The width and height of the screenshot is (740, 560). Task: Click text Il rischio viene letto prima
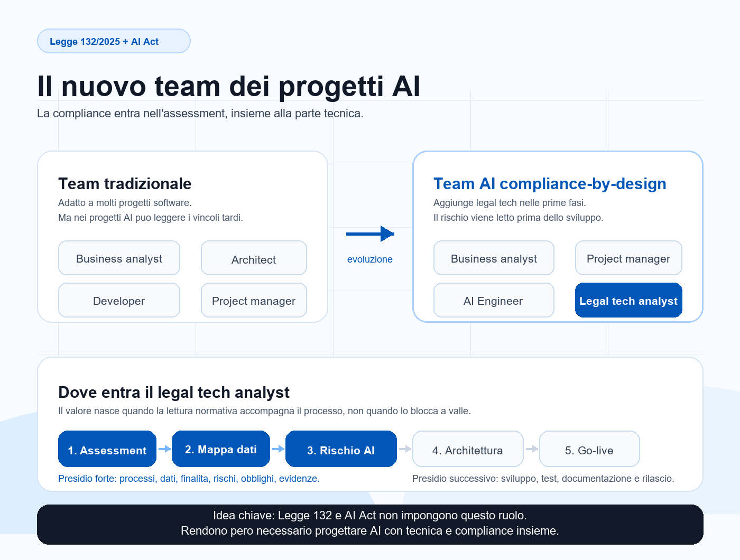(x=518, y=218)
